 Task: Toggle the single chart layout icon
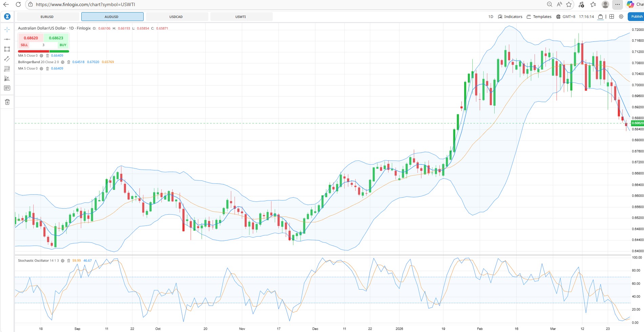pyautogui.click(x=600, y=17)
